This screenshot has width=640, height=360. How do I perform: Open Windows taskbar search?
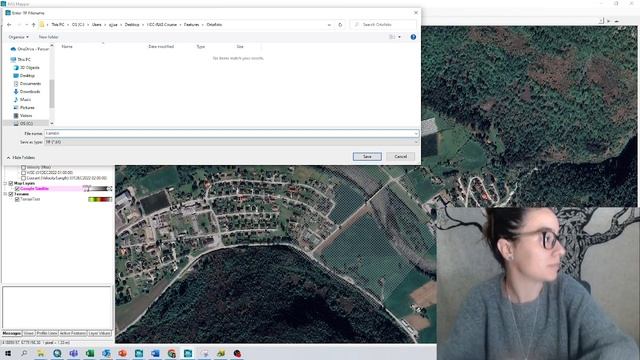click(x=24, y=353)
